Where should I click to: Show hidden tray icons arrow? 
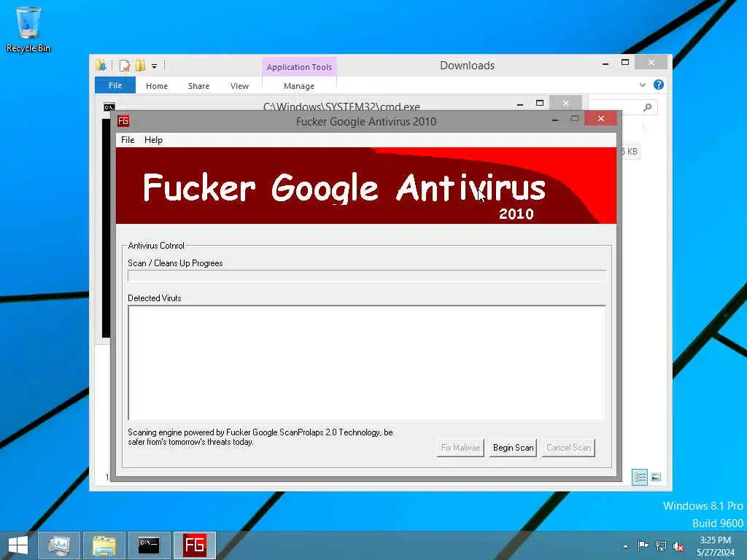[625, 546]
